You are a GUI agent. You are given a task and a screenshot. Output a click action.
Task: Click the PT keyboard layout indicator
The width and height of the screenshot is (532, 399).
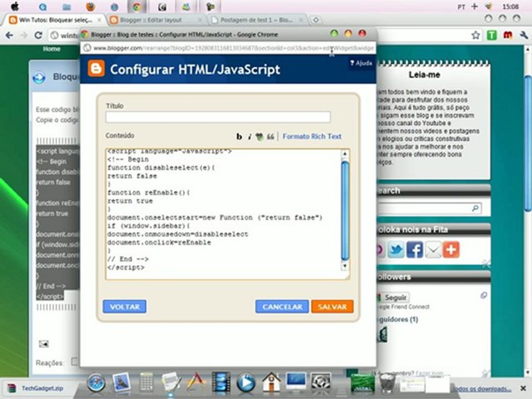point(461,7)
